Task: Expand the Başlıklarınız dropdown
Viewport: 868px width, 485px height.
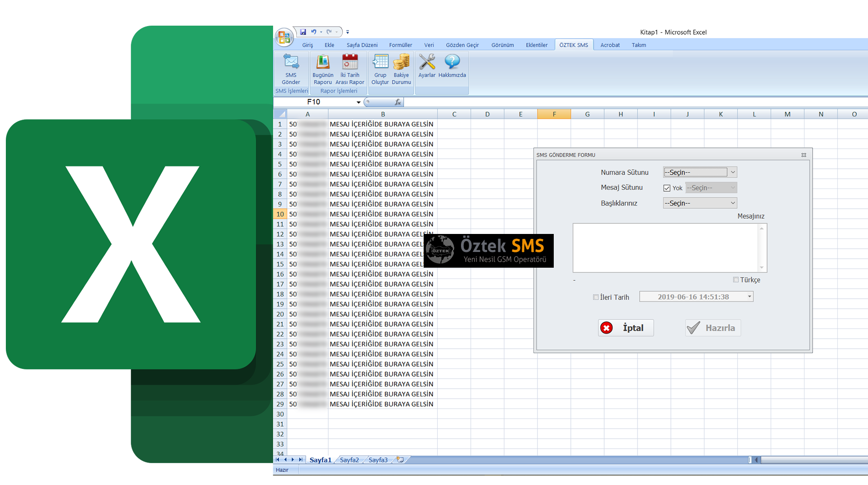Action: pyautogui.click(x=732, y=203)
